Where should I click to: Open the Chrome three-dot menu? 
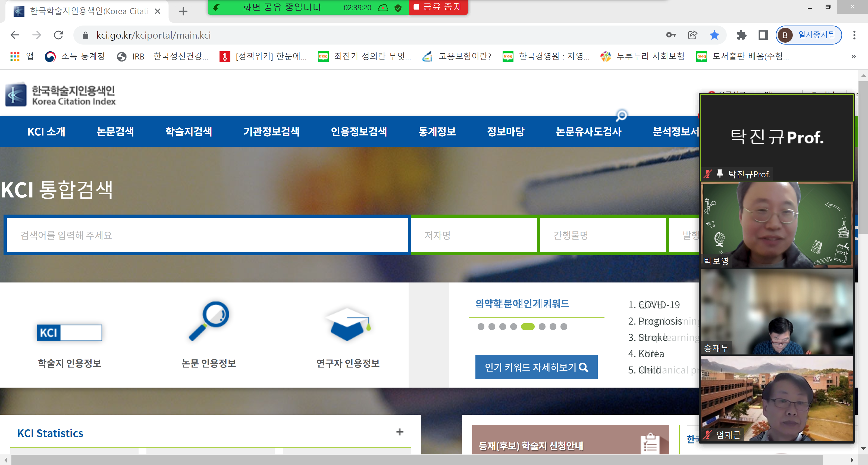point(854,35)
